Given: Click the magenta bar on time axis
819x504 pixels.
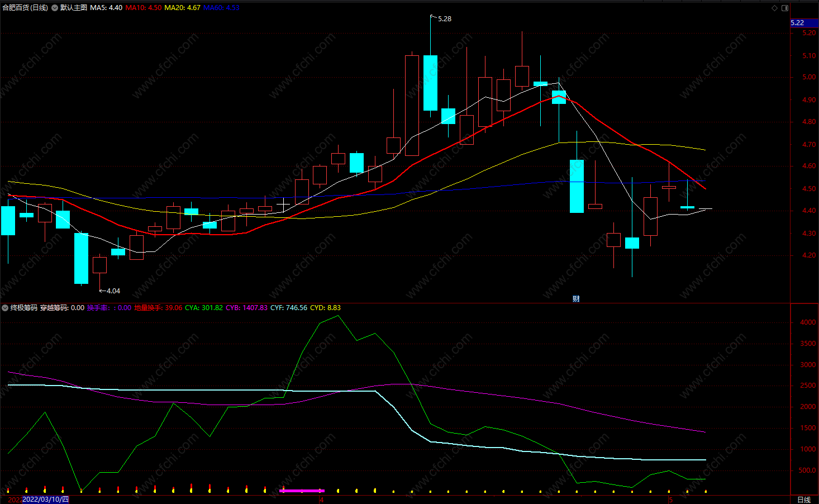Looking at the screenshot, I should tap(302, 491).
